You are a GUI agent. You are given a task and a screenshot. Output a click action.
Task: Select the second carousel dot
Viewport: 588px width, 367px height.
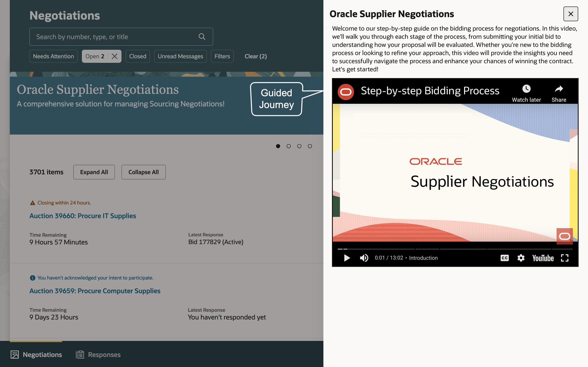click(x=289, y=146)
